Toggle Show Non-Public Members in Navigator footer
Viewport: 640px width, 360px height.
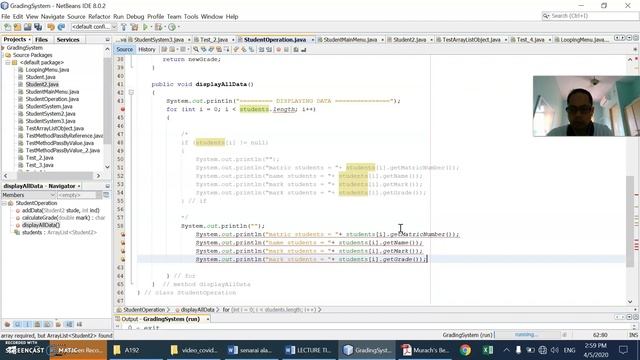38,324
